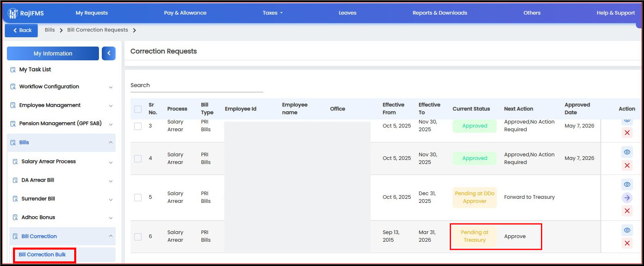Delete request number 6 with red X
This screenshot has width=644, height=266.
(627, 243)
